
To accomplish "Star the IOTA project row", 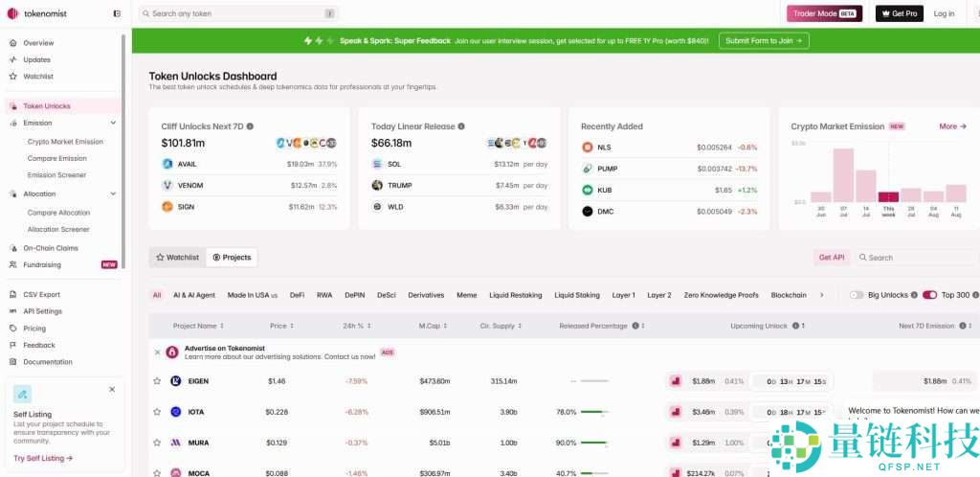I will (157, 412).
